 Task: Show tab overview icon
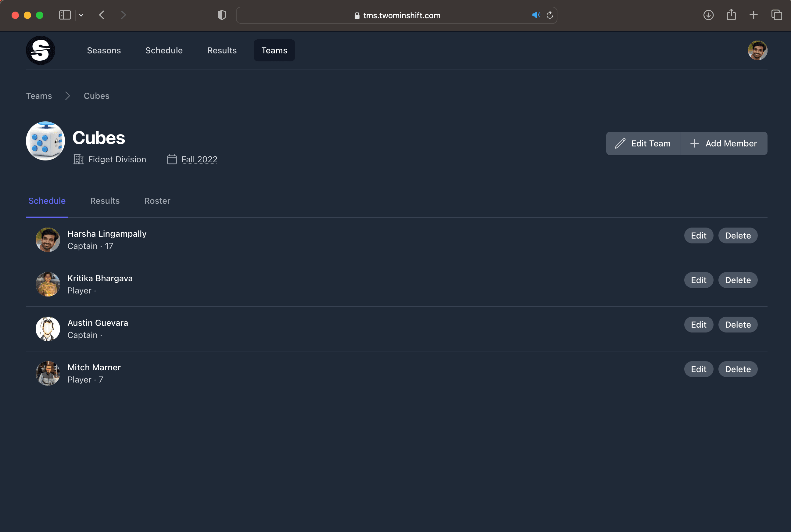[776, 15]
